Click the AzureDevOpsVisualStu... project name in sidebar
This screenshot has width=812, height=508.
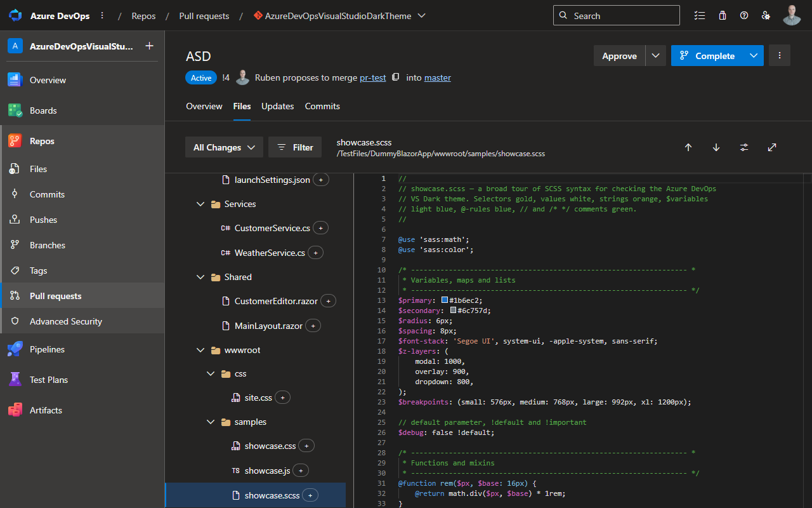coord(81,46)
